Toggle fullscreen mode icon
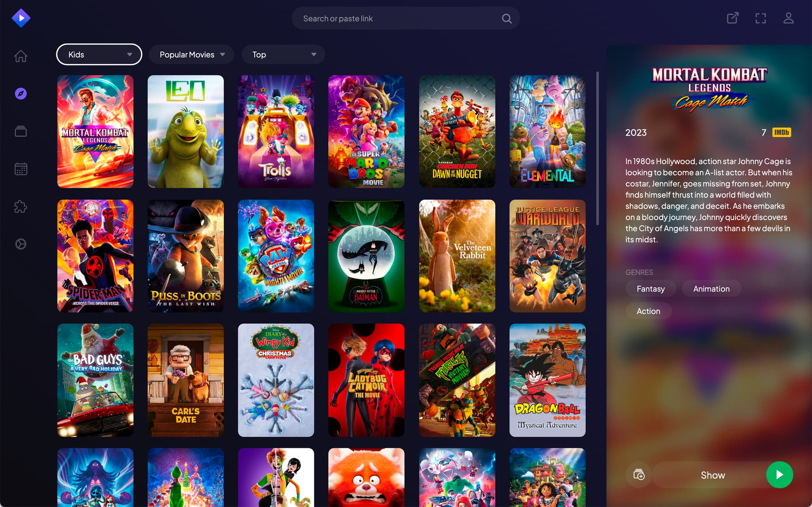 click(760, 18)
